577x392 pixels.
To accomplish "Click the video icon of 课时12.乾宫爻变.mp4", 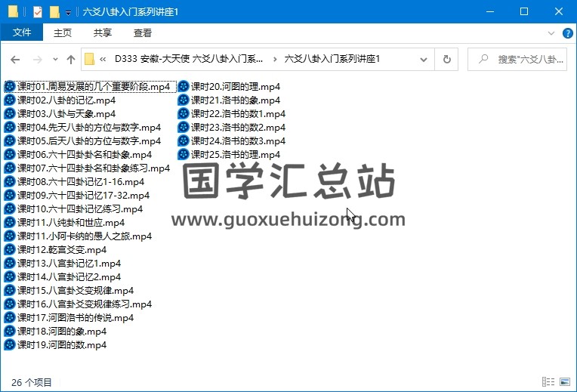I will click(x=10, y=250).
